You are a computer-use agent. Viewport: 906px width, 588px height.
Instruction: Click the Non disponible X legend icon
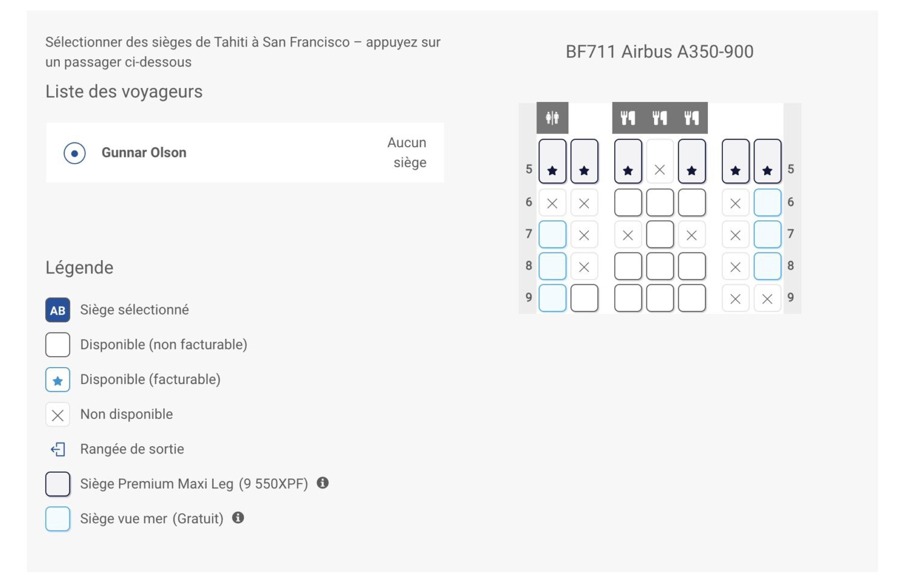(57, 414)
